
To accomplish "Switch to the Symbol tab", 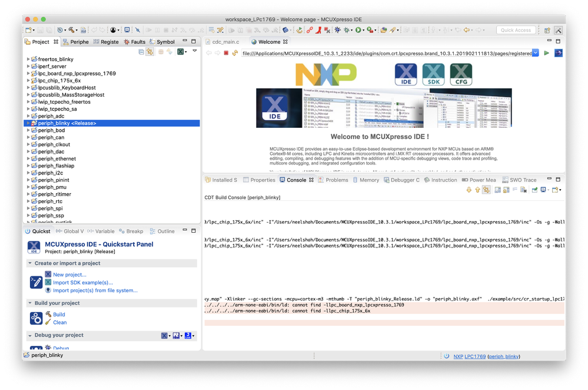I will click(162, 42).
